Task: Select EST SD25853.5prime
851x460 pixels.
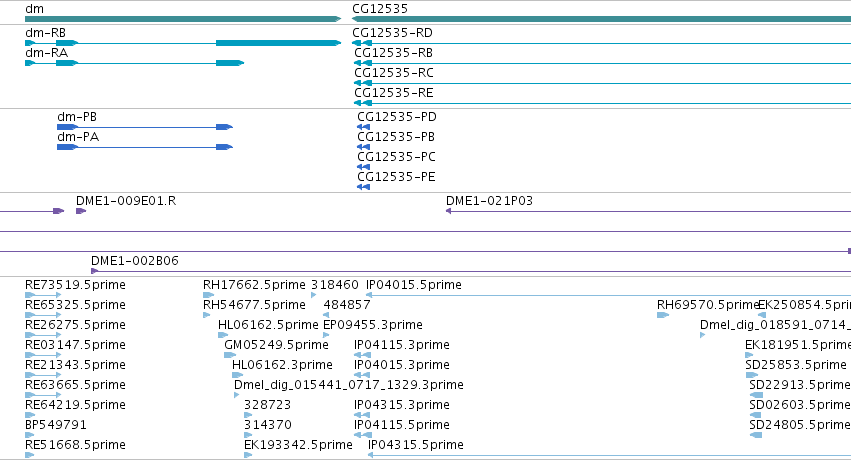Action: [x=796, y=366]
